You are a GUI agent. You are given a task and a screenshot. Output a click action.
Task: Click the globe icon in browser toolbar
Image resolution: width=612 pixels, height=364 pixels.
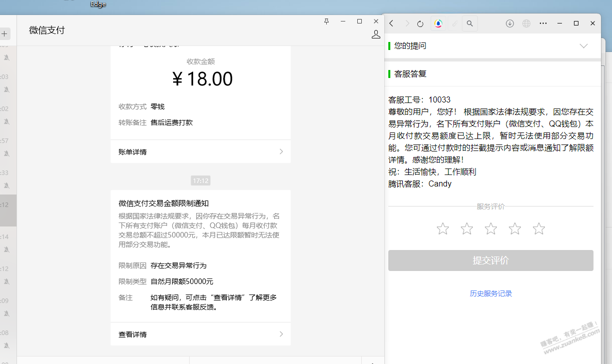[x=526, y=23]
